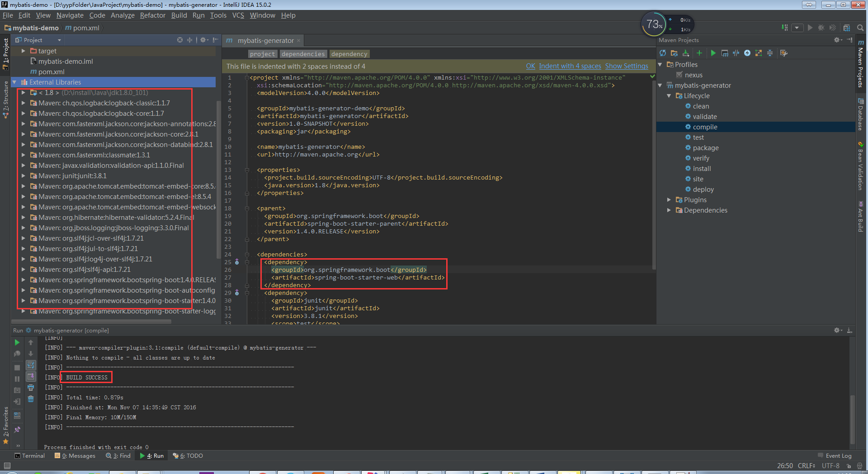Open run configuration dropdown in toolbar
This screenshot has width=868, height=474.
pyautogui.click(x=797, y=28)
